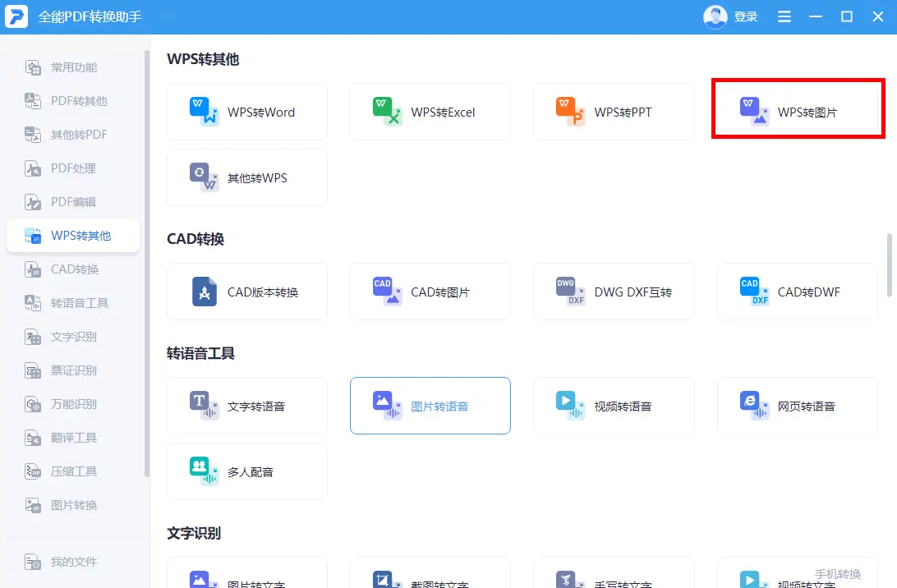Open the WPS转Word tool
Image resolution: width=897 pixels, height=588 pixels.
point(247,112)
